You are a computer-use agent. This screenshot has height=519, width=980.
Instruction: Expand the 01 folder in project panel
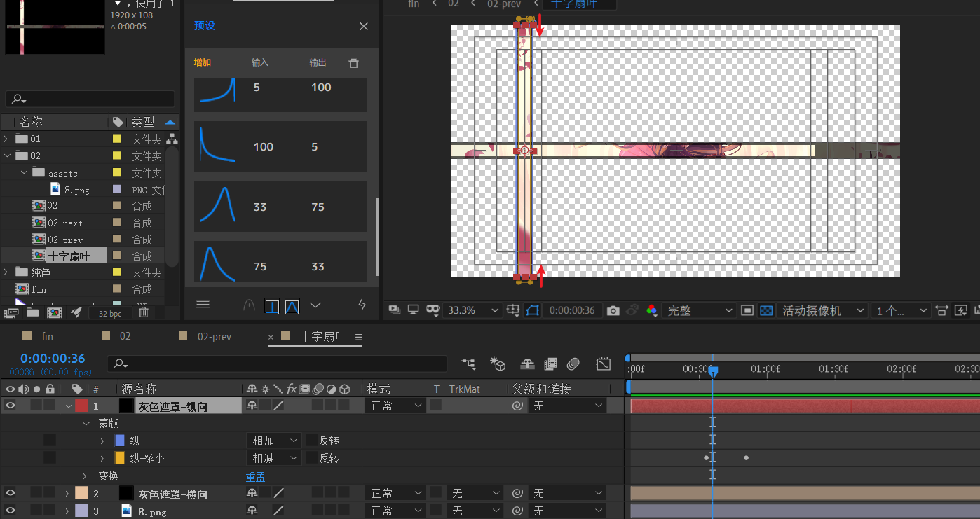6,139
